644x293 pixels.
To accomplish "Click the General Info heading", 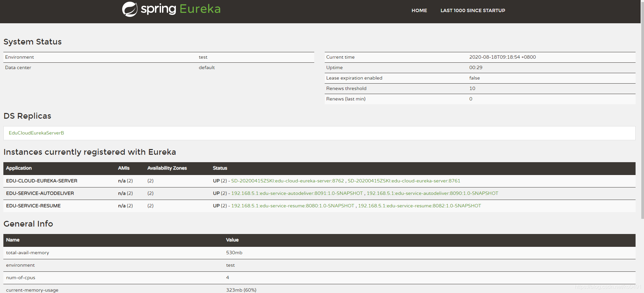I will click(28, 224).
